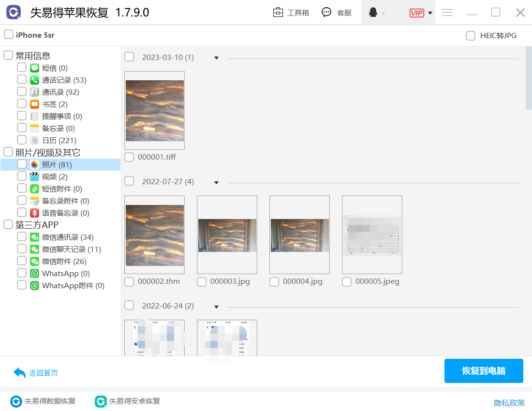Enable the HEIC转JPG checkbox

click(470, 36)
